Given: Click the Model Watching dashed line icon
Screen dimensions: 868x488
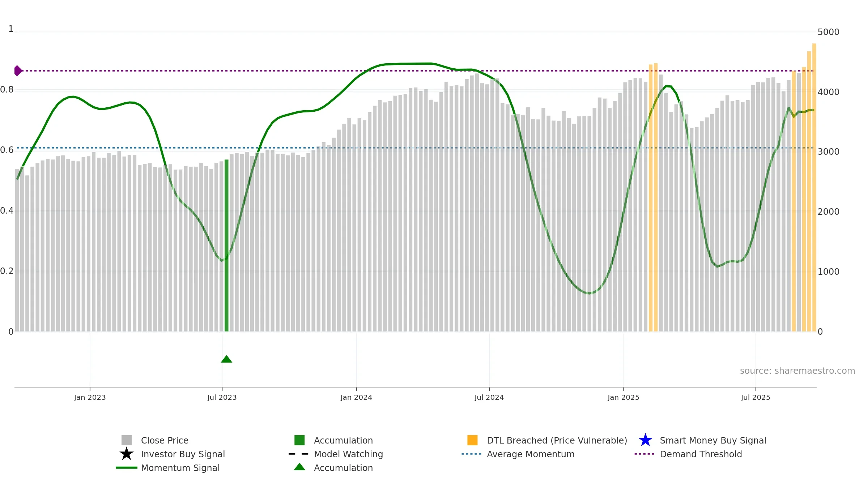Looking at the screenshot, I should pos(299,454).
